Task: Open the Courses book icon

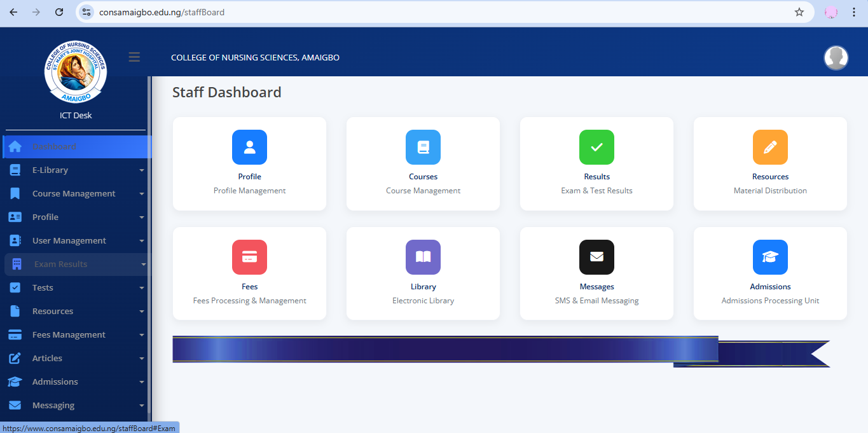Action: [423, 147]
